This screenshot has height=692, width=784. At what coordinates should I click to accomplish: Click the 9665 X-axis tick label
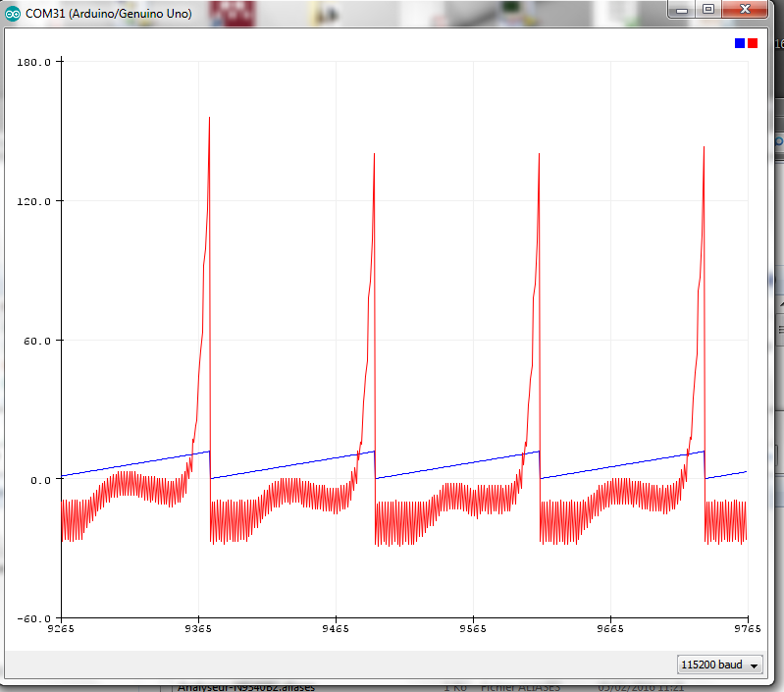tap(610, 631)
